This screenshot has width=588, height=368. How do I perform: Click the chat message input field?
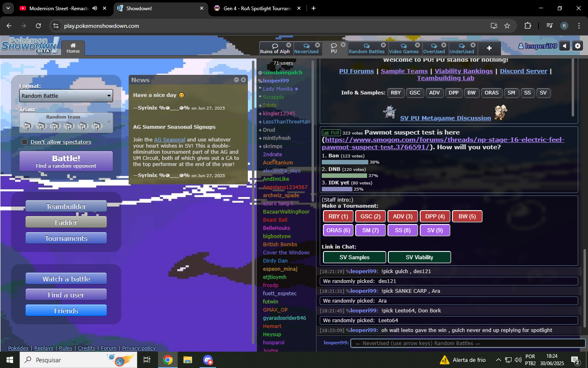pos(468,343)
